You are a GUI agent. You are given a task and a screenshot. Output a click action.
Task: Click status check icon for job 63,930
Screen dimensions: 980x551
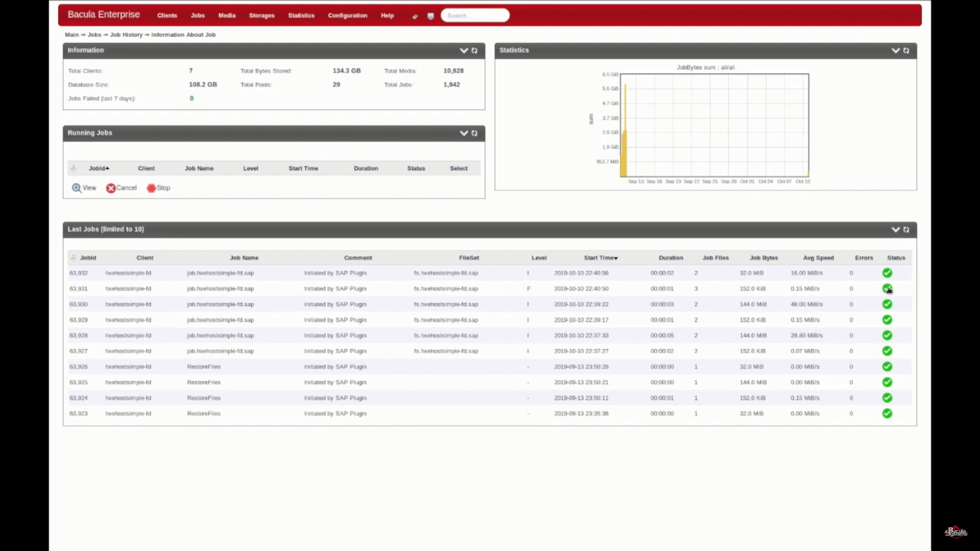(x=887, y=304)
